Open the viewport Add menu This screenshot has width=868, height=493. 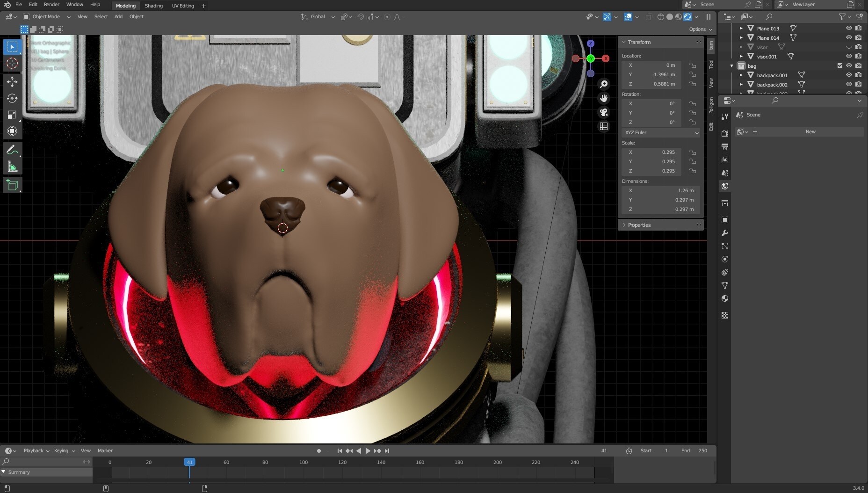[x=118, y=17]
